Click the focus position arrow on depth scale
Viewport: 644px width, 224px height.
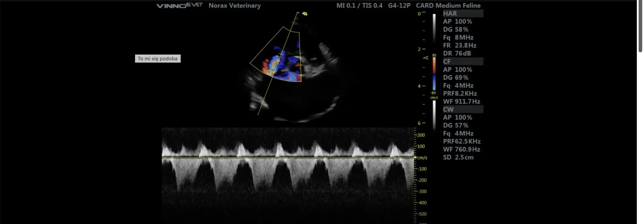tap(425, 58)
